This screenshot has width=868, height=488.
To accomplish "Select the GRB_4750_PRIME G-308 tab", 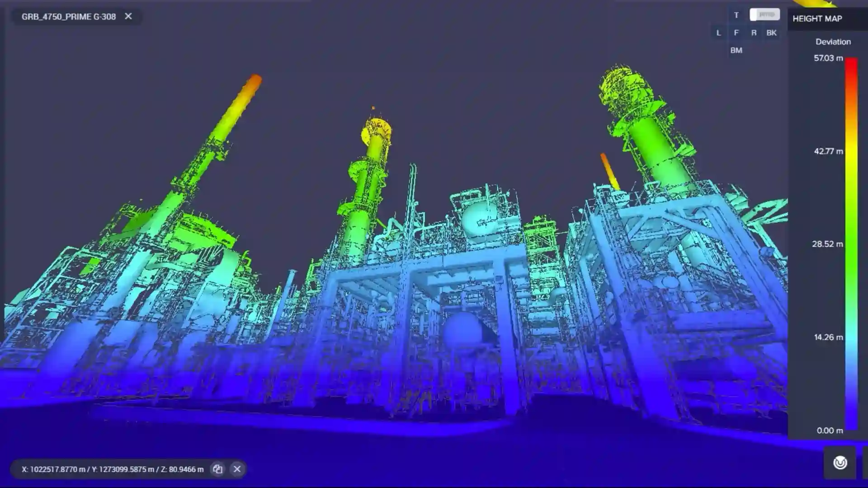I will click(x=69, y=17).
